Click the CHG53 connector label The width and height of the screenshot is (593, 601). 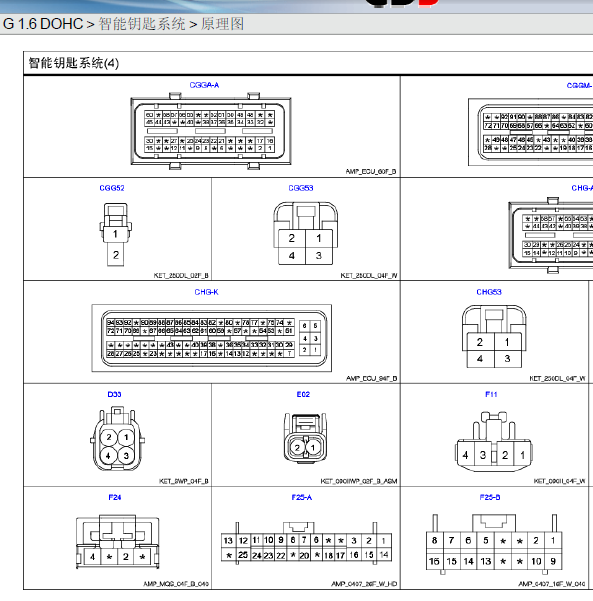[x=489, y=292]
